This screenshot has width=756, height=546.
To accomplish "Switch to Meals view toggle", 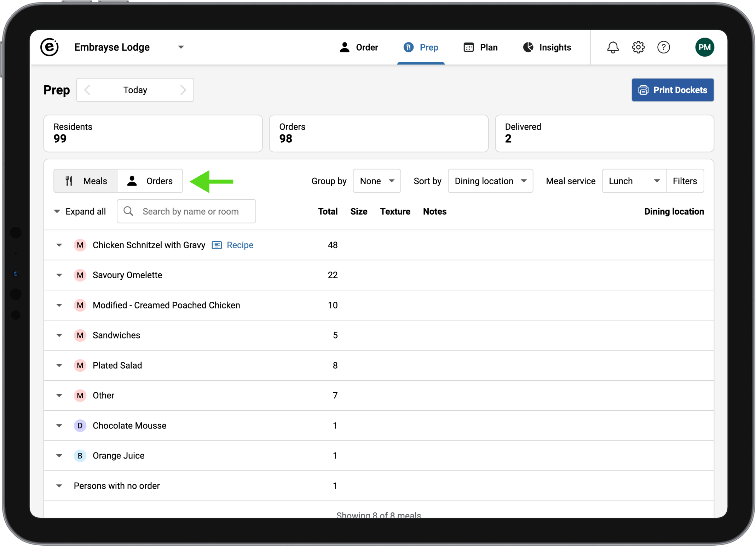I will point(86,181).
